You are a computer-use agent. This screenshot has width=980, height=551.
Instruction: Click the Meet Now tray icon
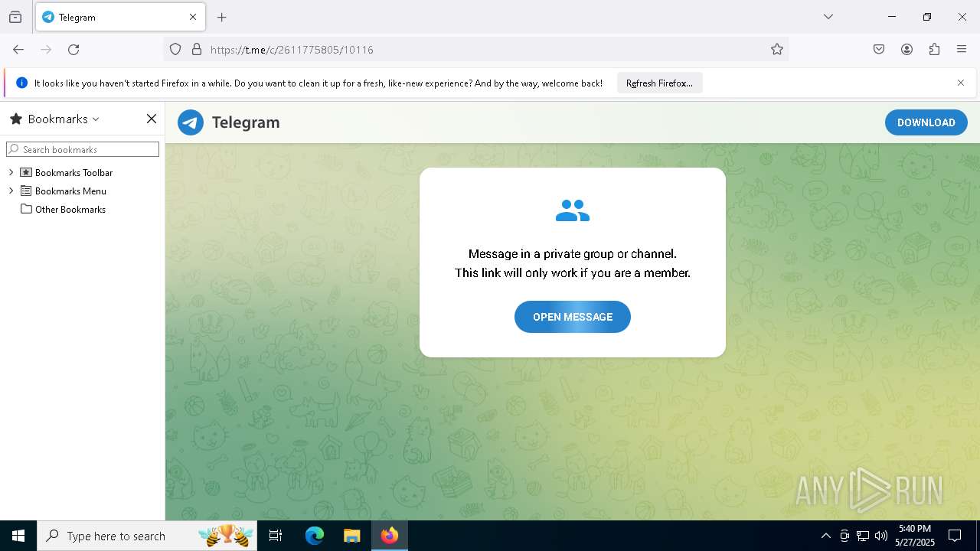844,536
